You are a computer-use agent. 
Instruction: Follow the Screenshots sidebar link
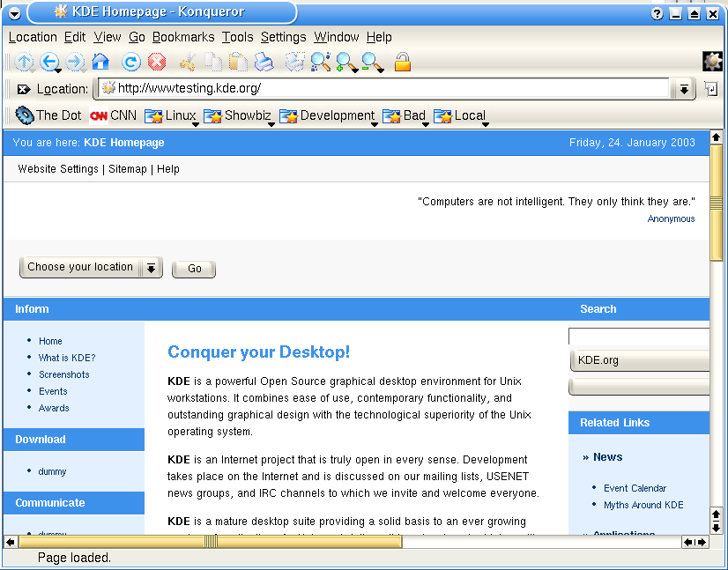click(64, 374)
